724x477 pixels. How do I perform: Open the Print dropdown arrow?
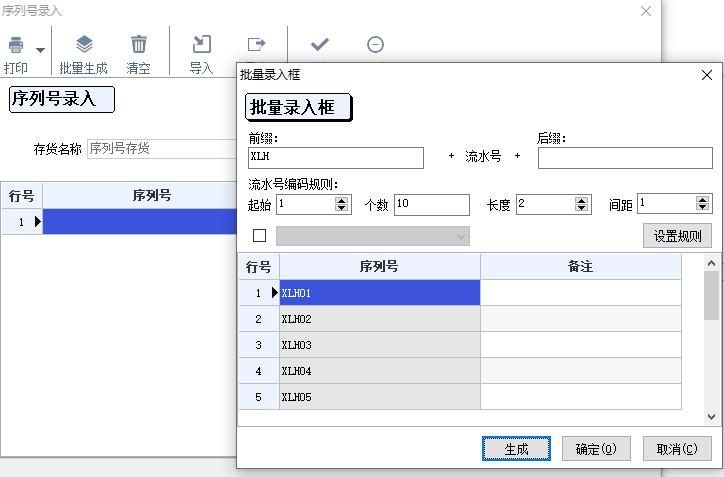point(41,50)
